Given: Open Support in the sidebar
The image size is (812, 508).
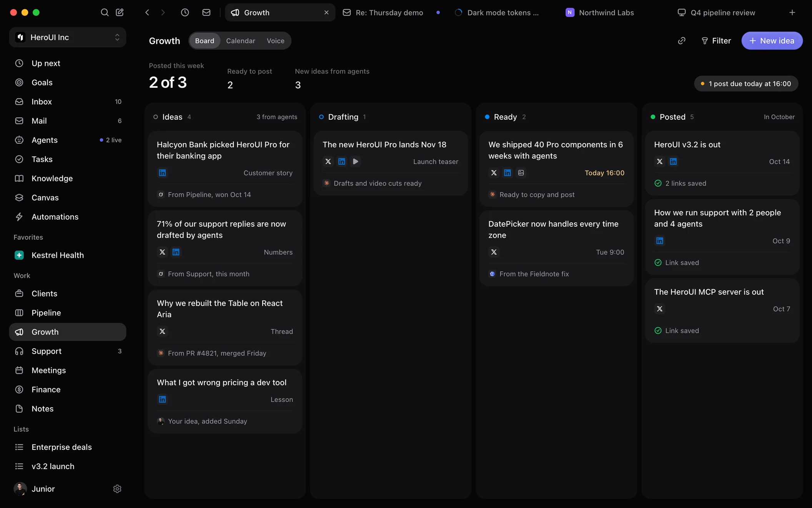Looking at the screenshot, I should click(68, 351).
